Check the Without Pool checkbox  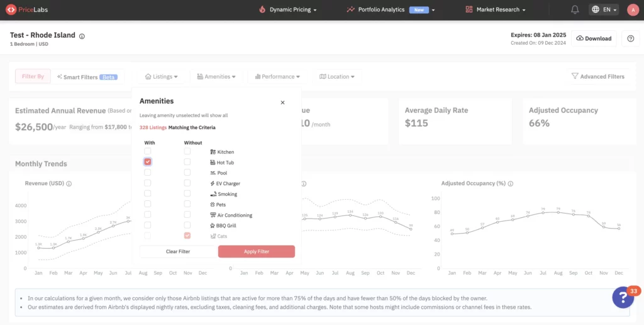187,173
